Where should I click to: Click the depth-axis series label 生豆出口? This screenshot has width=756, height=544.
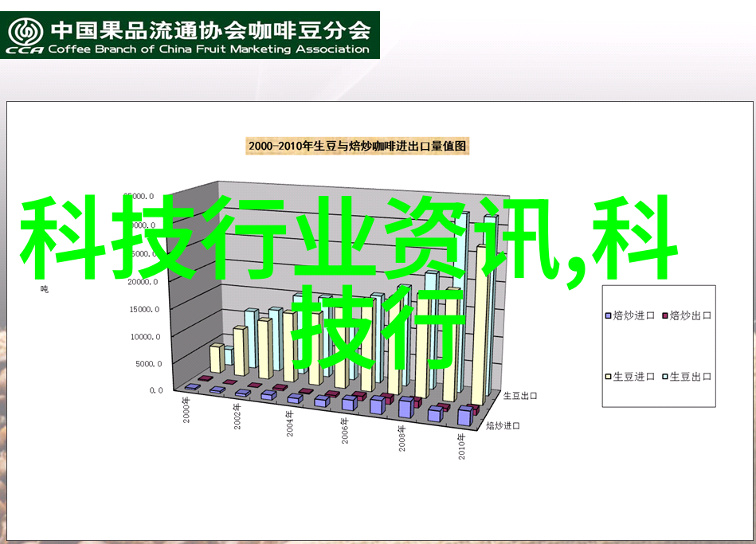coord(520,396)
